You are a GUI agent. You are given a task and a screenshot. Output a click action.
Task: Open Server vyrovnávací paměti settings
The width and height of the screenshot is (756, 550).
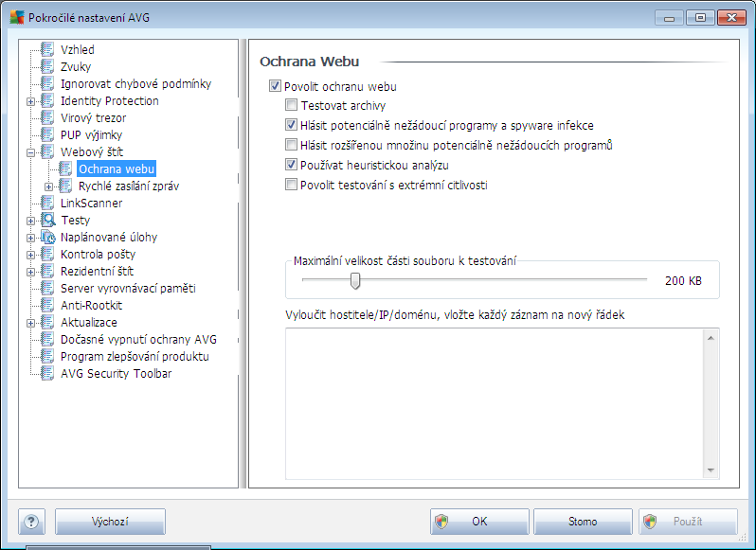click(x=128, y=289)
